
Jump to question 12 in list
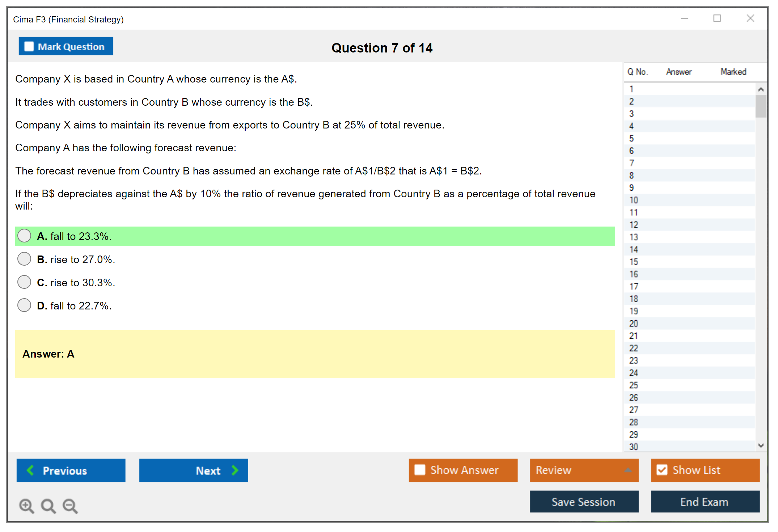[x=634, y=225]
